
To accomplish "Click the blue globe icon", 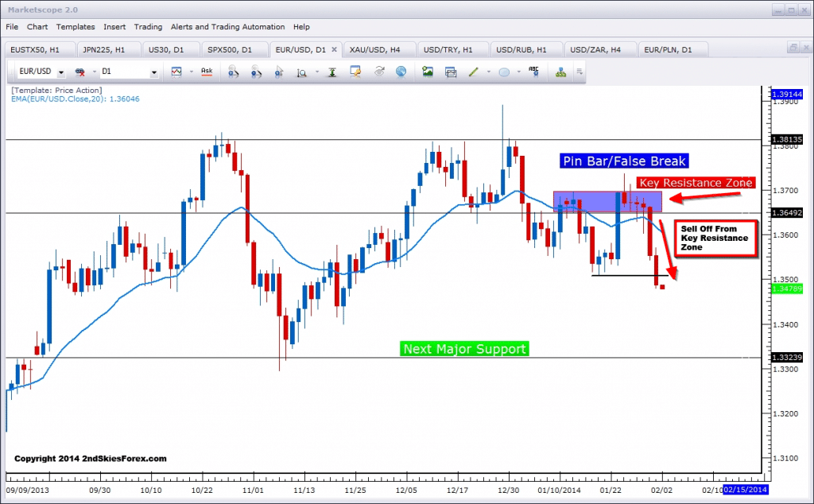I will coord(401,72).
